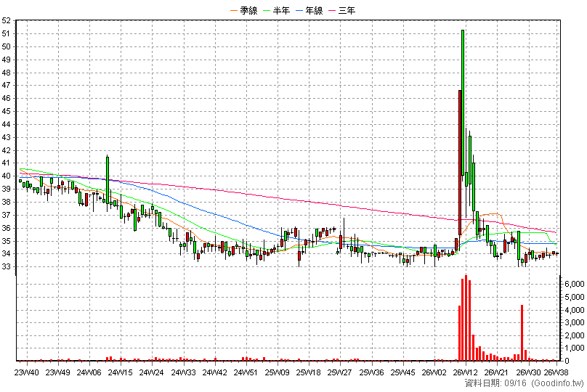Click the x-axis label 24W15
Viewport: 587px width, 392px height.
120,372
